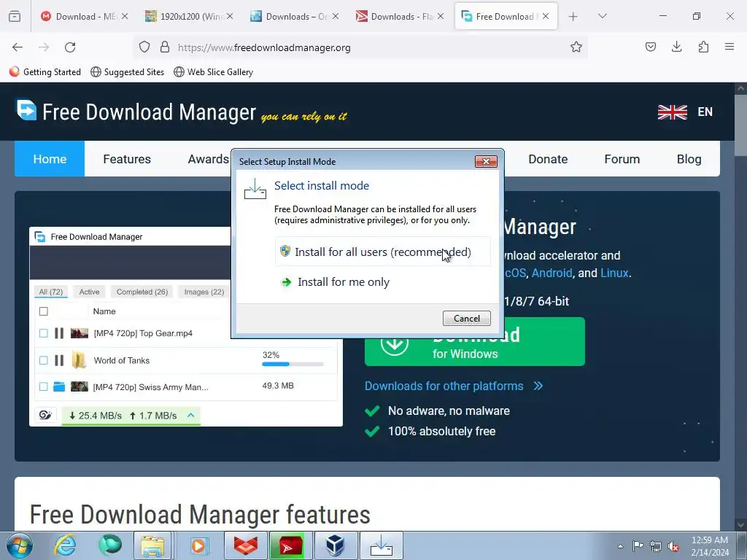Open the browser downloads panel

coord(676,47)
